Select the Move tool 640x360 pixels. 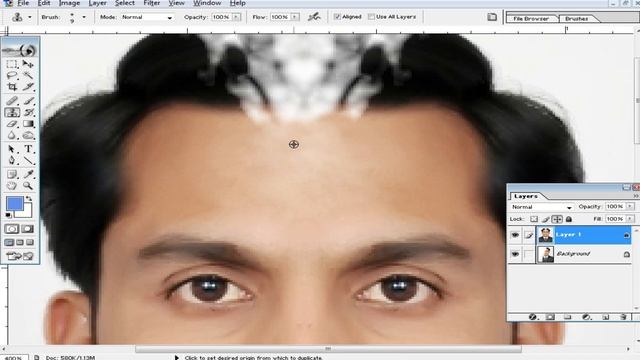[28, 64]
